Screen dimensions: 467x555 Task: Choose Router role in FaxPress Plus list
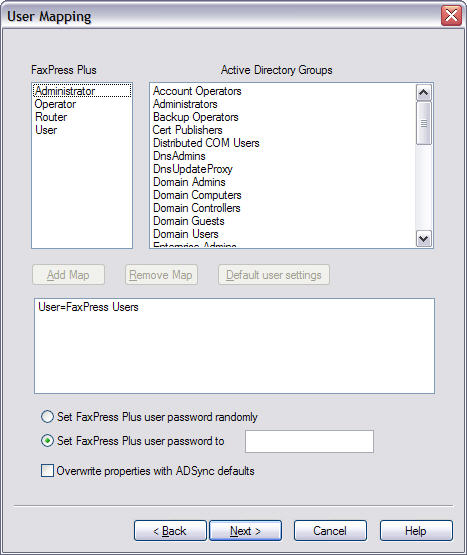(x=51, y=117)
